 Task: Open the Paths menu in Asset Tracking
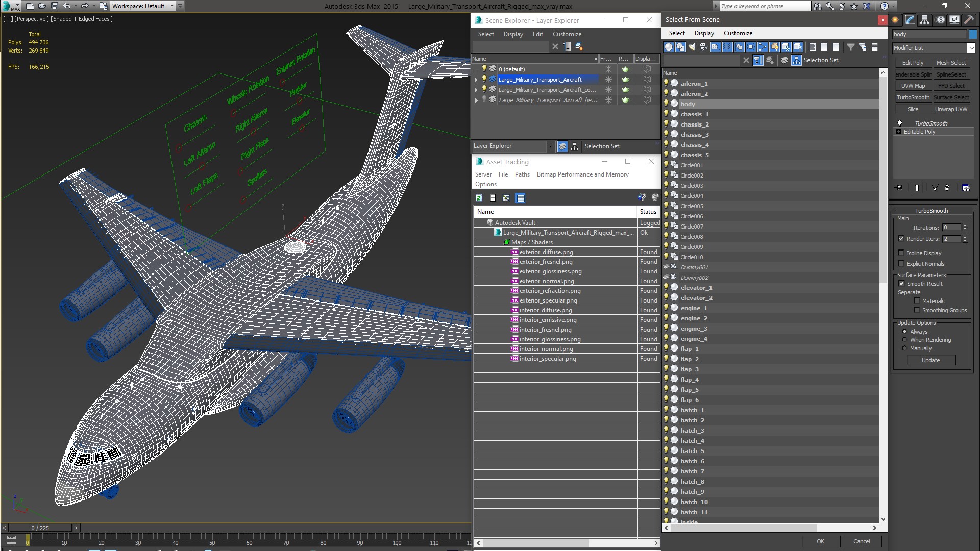point(522,174)
